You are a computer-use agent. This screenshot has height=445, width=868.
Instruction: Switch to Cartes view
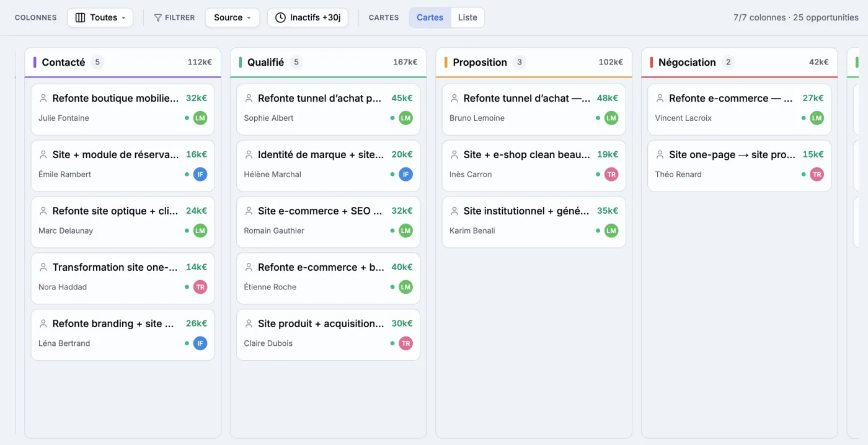coord(430,17)
